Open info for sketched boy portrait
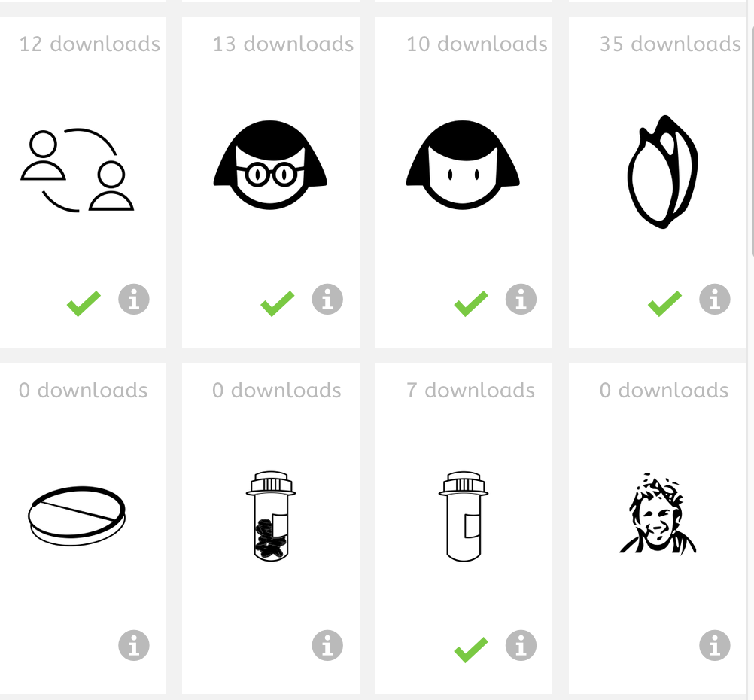Viewport: 754px width, 700px height. click(x=715, y=645)
